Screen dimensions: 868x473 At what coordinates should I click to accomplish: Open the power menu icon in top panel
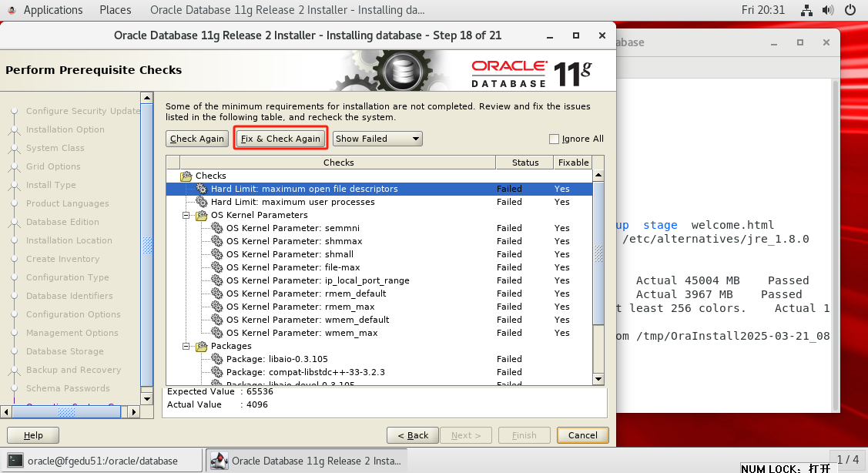point(850,10)
